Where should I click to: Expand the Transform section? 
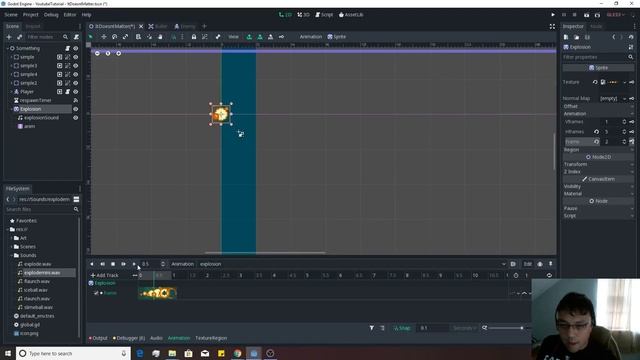coord(598,164)
